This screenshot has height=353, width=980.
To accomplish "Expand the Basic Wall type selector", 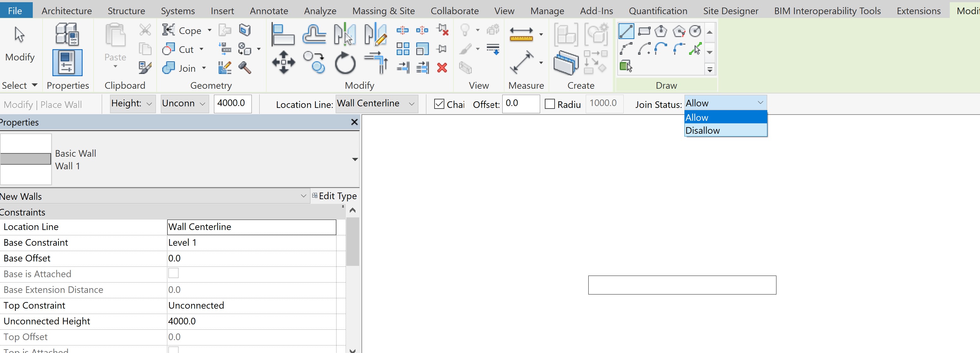I will [355, 160].
